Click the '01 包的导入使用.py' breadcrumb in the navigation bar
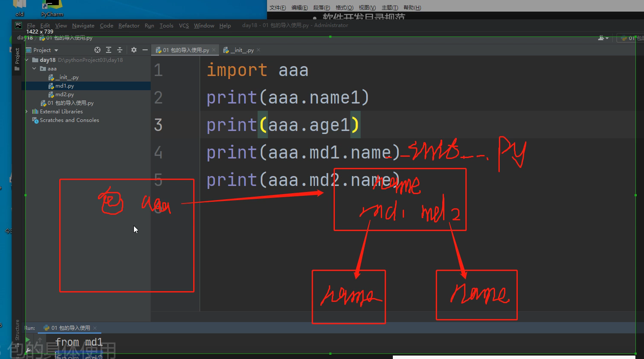This screenshot has width=644, height=359. point(67,38)
